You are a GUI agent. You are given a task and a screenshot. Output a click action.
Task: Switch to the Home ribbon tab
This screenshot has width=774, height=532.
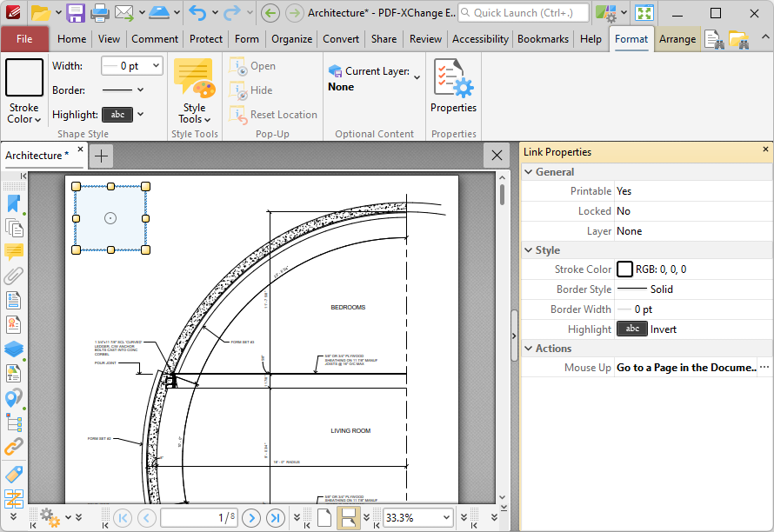71,39
